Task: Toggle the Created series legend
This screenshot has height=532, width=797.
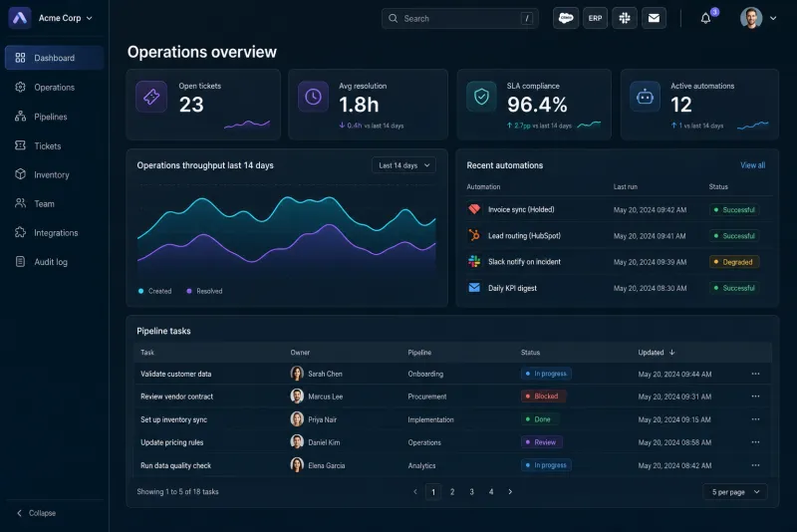Action: [155, 291]
